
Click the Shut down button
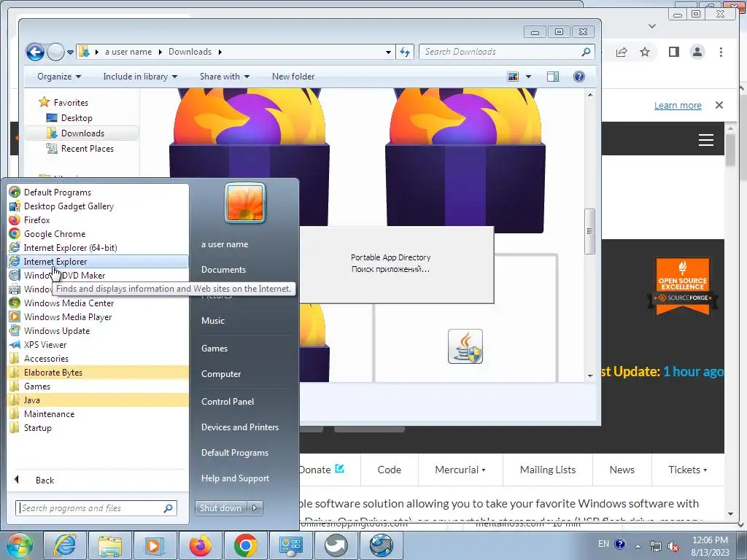220,508
